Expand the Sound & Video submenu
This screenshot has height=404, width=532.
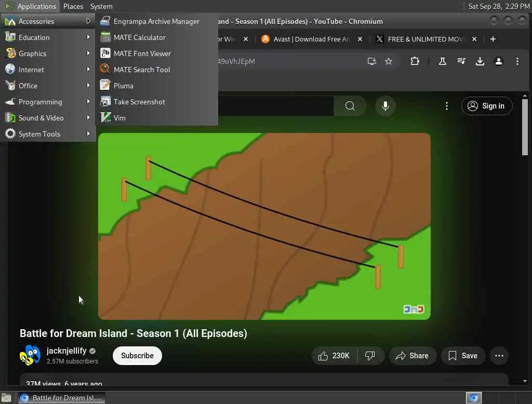pos(48,118)
